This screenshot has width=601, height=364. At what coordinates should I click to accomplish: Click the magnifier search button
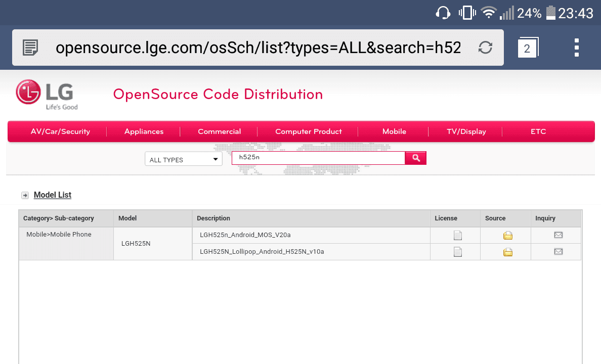[x=416, y=158]
